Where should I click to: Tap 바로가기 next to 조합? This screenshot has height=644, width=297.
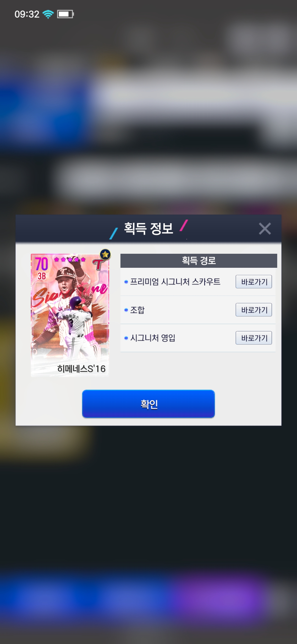254,310
